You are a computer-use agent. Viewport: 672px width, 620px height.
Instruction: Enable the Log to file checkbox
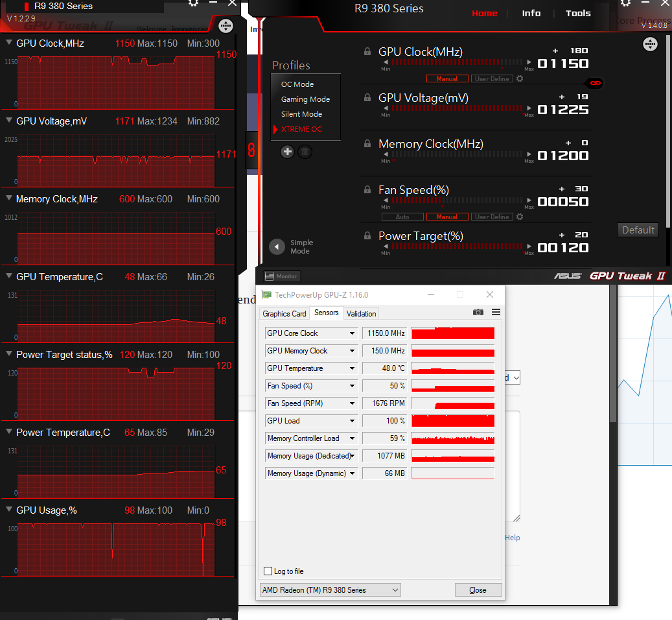tap(268, 571)
